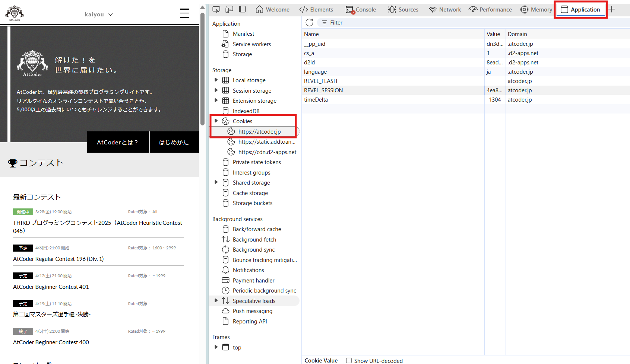Click the plus icon to add DevTools tab
The image size is (630, 364).
(612, 9)
